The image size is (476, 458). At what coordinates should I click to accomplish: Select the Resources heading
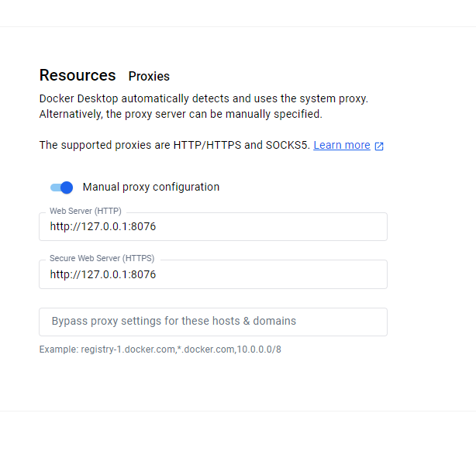[x=78, y=75]
